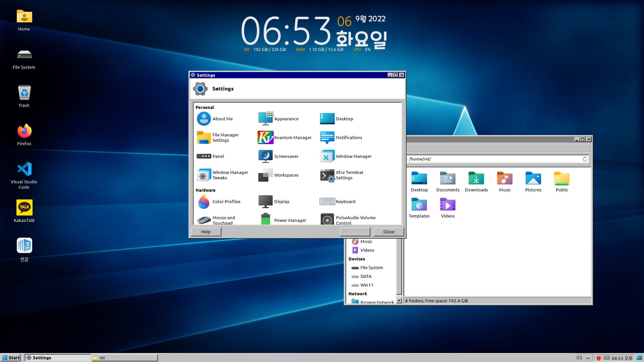Open the Start menu
The height and width of the screenshot is (362, 644).
click(11, 358)
